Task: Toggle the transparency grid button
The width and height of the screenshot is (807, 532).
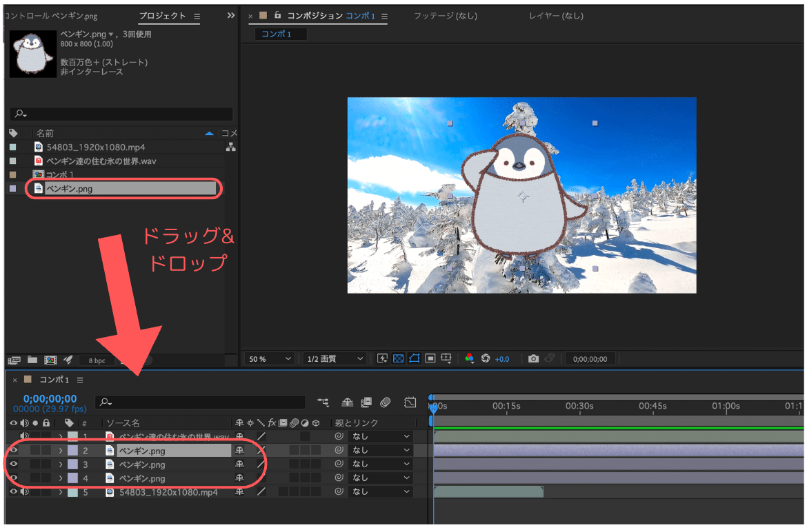Action: click(399, 359)
